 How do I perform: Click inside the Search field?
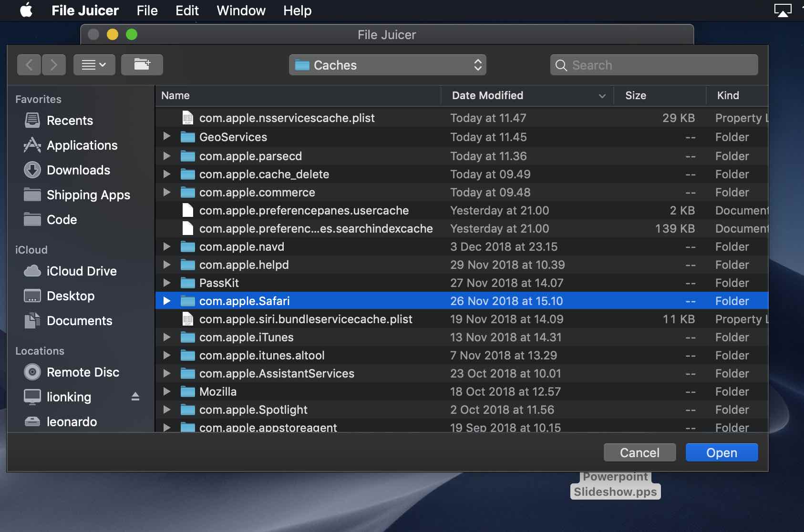653,65
